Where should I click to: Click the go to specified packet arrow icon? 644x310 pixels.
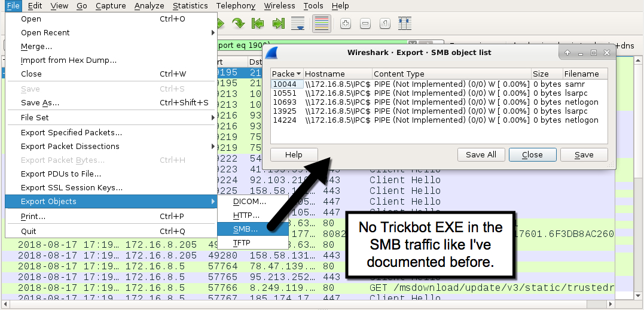(238, 23)
